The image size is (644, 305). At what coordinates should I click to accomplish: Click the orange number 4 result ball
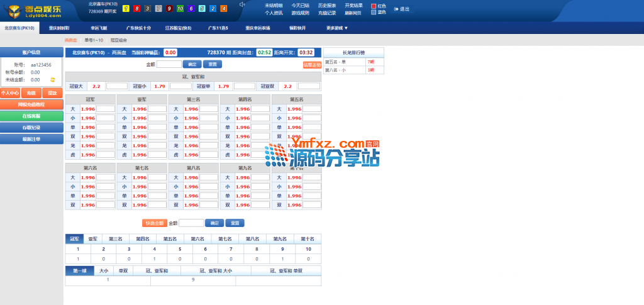pos(223,9)
